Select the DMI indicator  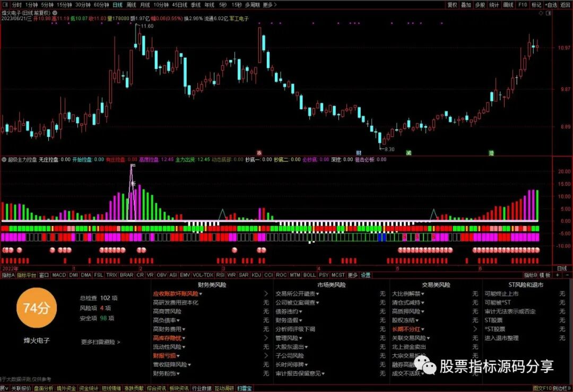pos(73,275)
